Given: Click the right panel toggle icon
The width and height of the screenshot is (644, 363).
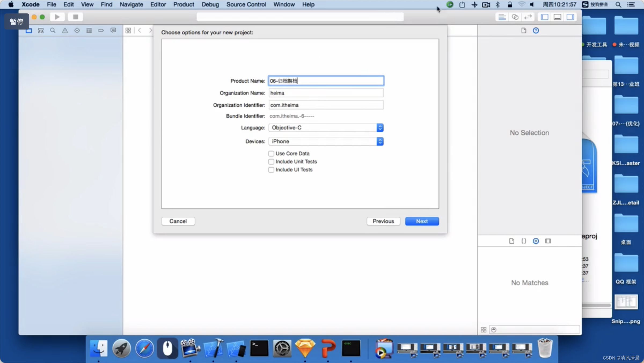Looking at the screenshot, I should (570, 17).
